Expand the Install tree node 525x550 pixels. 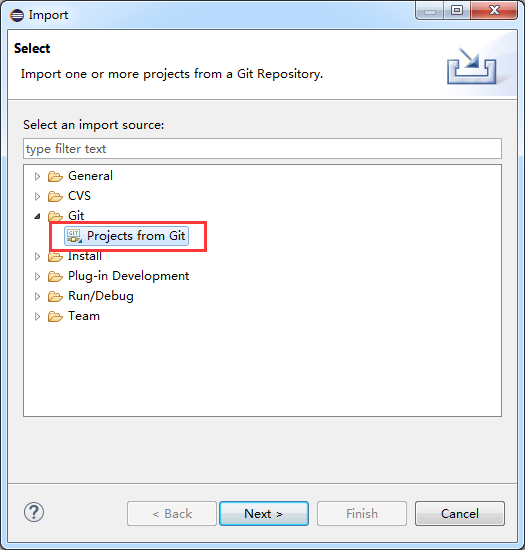(x=38, y=257)
